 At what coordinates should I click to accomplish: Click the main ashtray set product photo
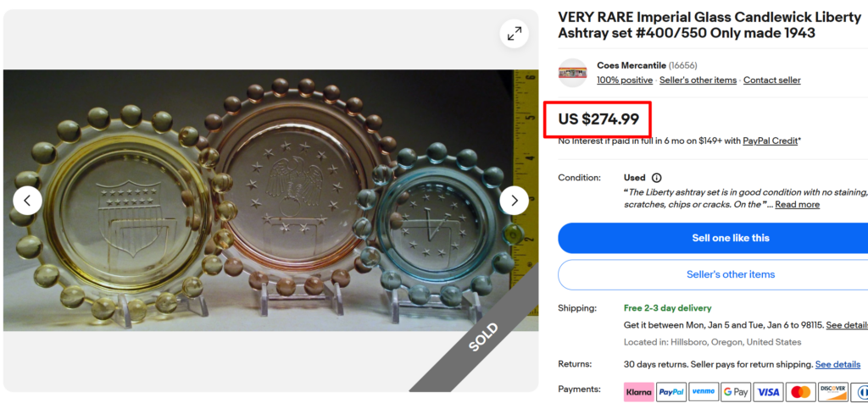coord(271,201)
